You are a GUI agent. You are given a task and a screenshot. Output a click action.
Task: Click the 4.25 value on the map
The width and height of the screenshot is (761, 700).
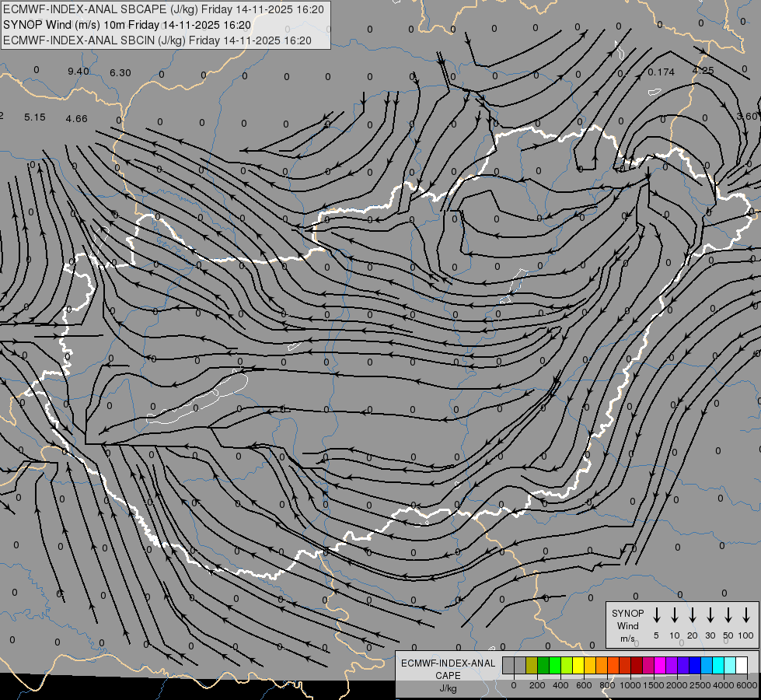coord(703,71)
